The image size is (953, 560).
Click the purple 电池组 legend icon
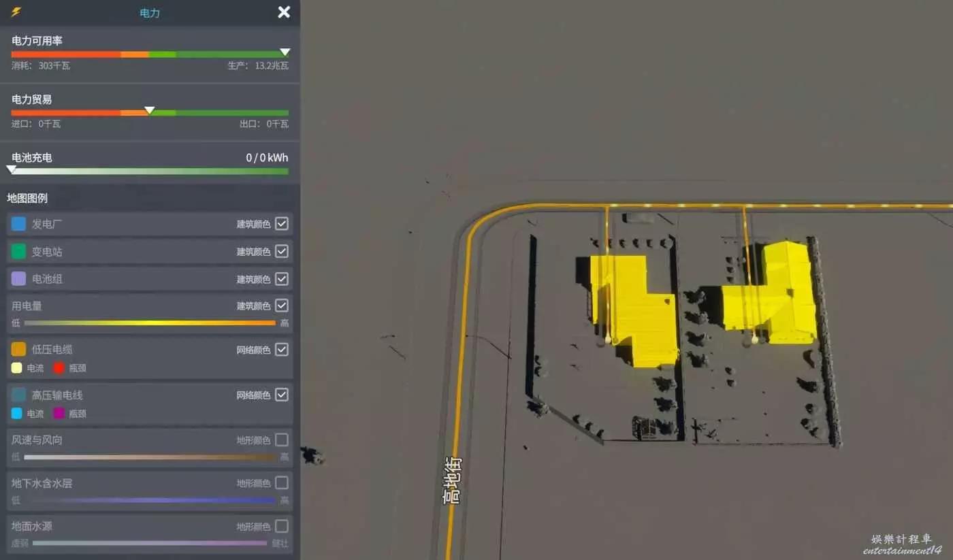pyautogui.click(x=19, y=279)
